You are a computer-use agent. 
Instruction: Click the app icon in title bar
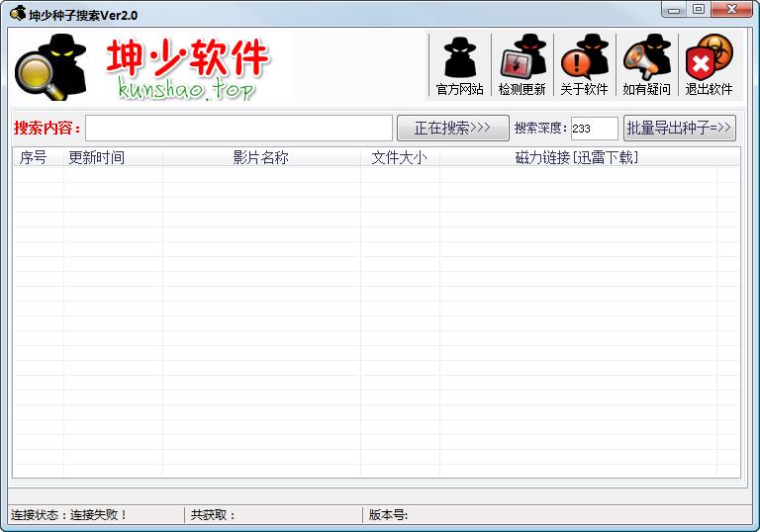[17, 14]
